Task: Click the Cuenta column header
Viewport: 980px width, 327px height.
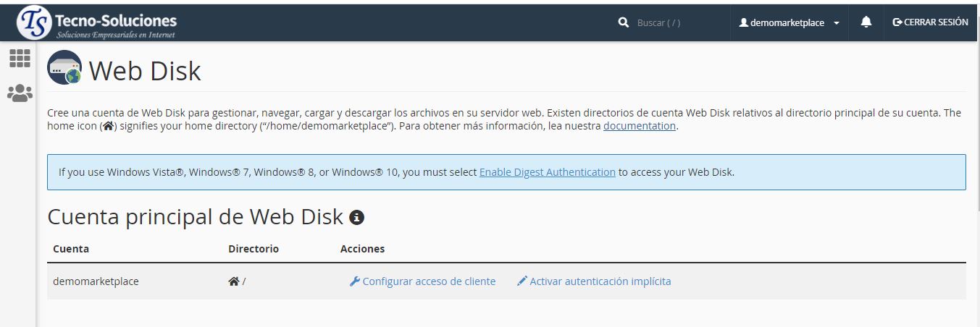Action: (x=71, y=249)
